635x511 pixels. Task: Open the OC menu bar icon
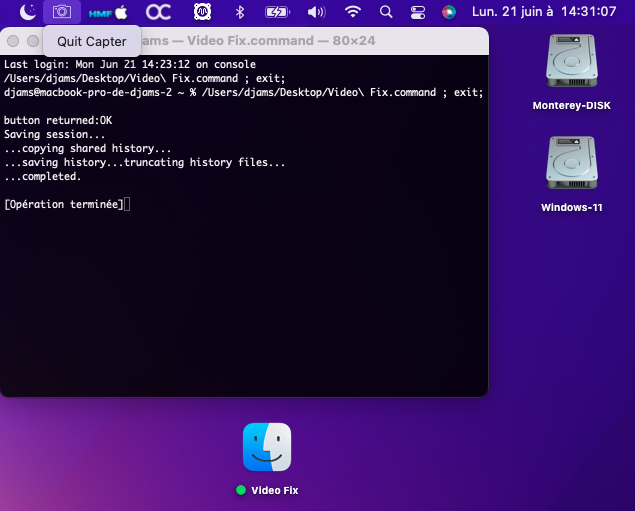(x=158, y=12)
